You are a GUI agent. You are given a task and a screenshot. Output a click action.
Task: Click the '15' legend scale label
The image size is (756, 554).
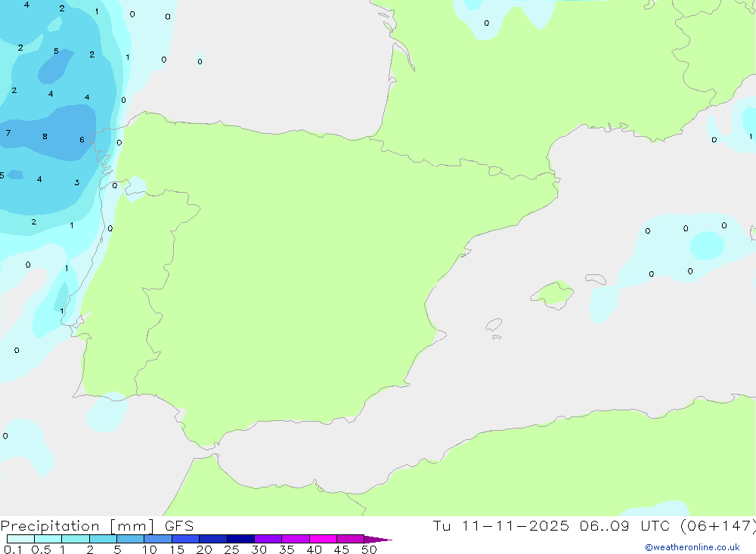pyautogui.click(x=177, y=549)
